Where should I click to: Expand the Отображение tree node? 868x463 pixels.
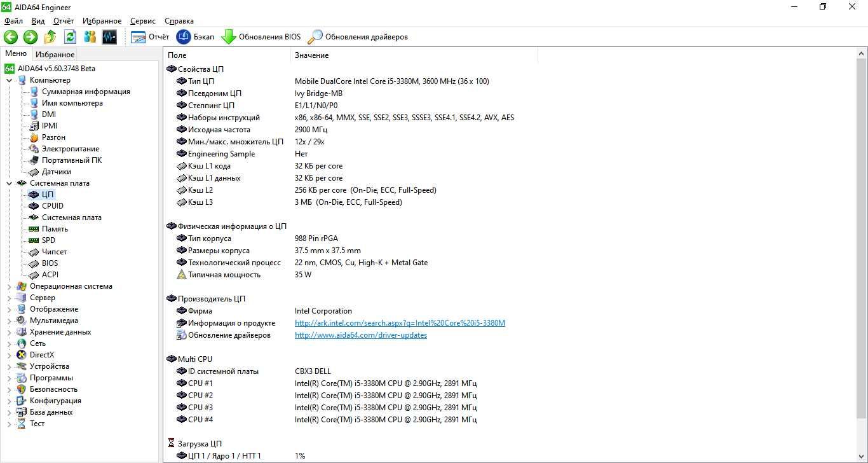coord(9,309)
